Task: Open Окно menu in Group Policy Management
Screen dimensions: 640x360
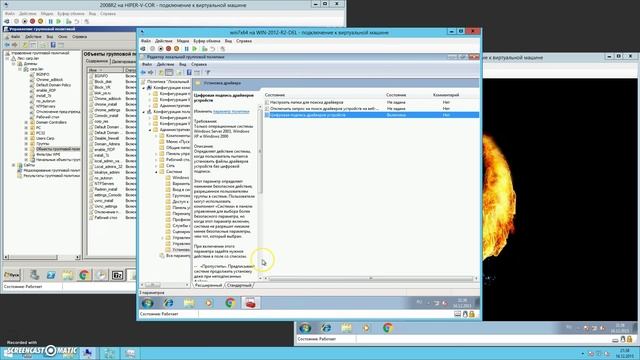Action: (x=62, y=37)
